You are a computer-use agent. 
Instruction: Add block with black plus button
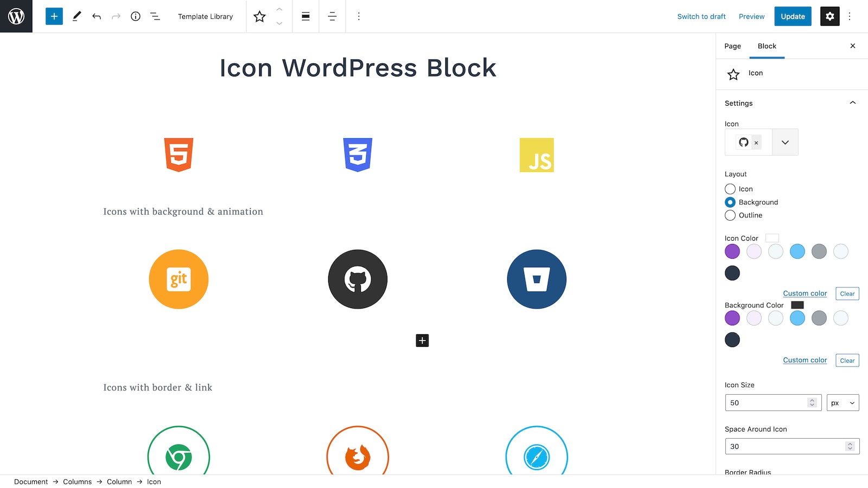422,341
